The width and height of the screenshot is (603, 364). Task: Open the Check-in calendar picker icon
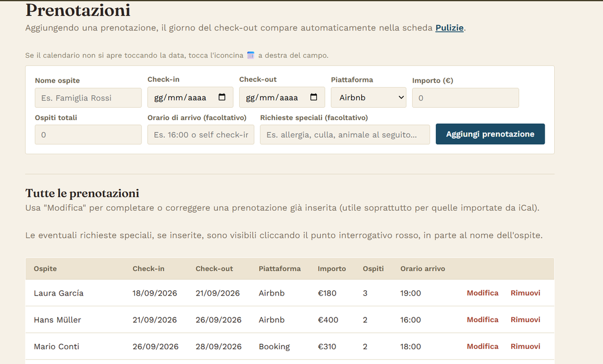tap(222, 97)
